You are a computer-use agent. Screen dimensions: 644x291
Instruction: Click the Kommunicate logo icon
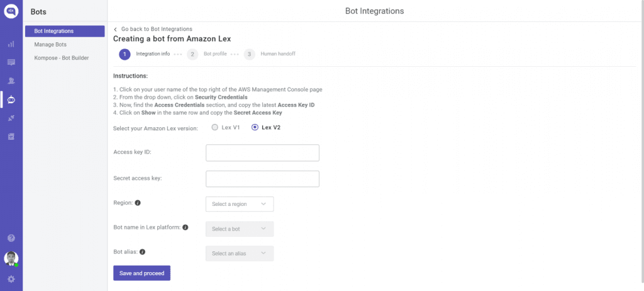pyautogui.click(x=11, y=10)
